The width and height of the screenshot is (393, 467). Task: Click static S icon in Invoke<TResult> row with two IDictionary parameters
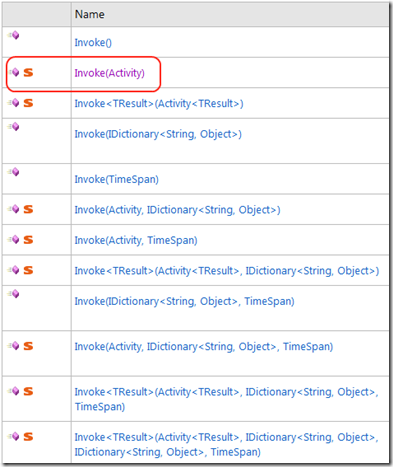[28, 437]
